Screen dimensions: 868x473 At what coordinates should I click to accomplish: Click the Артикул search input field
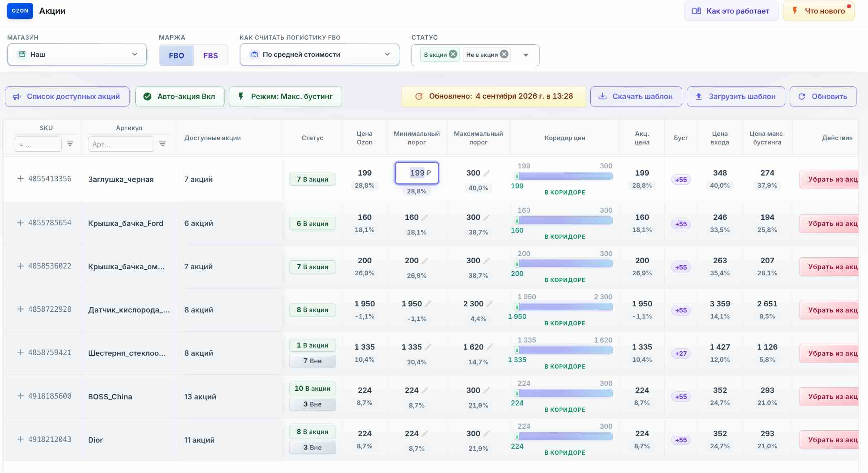click(121, 144)
